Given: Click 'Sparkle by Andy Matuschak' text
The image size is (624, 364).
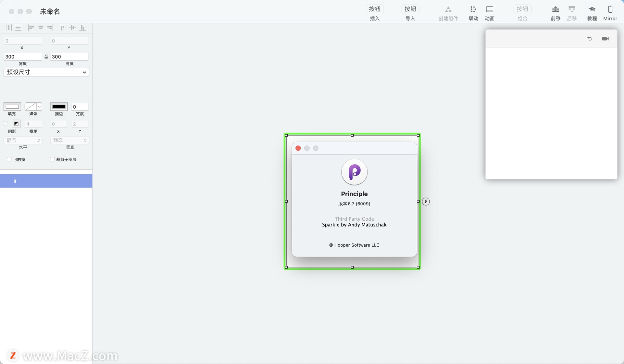Looking at the screenshot, I should [354, 225].
